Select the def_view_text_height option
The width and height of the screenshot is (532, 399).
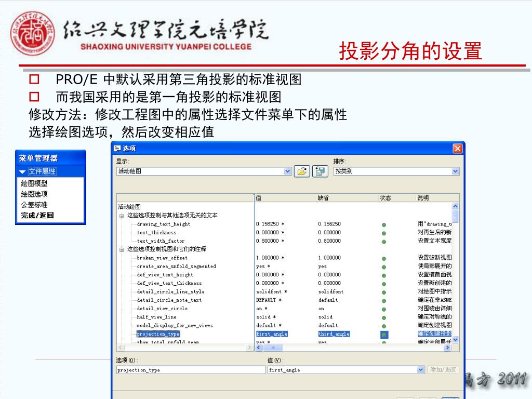click(x=165, y=275)
